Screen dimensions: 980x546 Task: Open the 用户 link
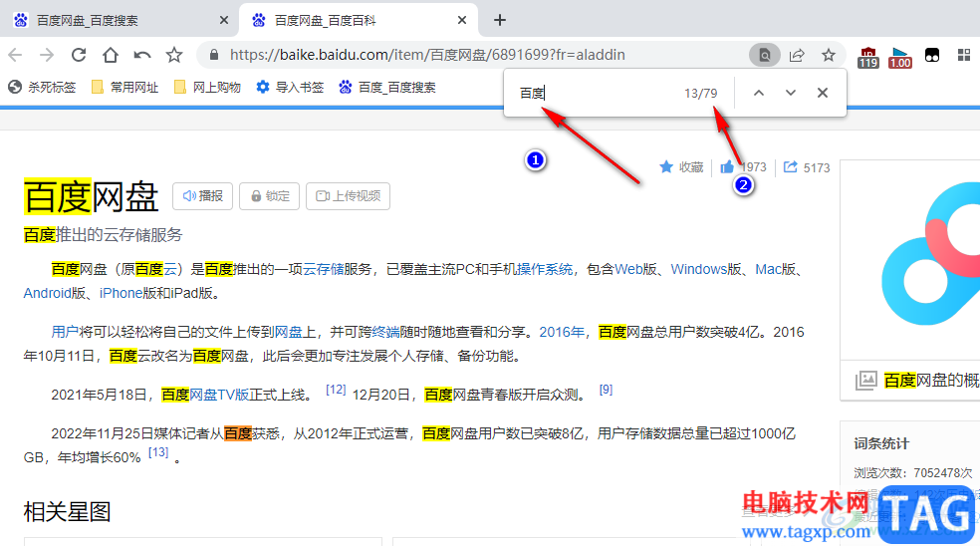[65, 332]
